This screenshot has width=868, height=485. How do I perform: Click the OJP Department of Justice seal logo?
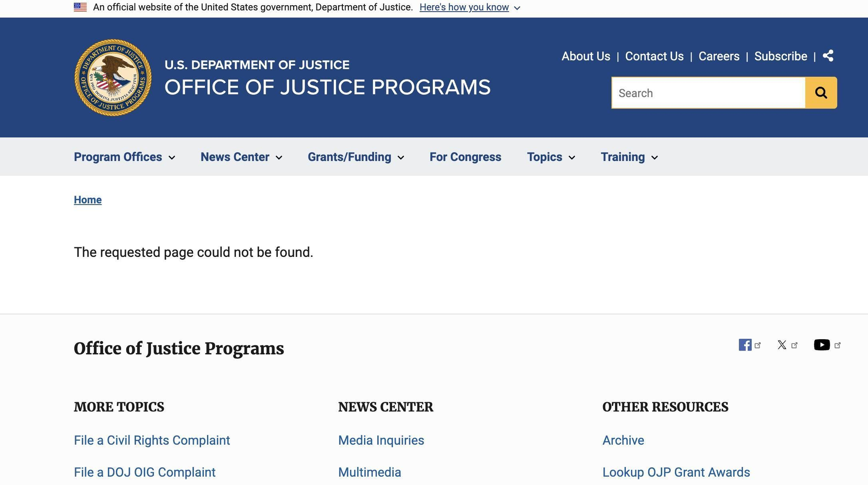[x=112, y=77]
